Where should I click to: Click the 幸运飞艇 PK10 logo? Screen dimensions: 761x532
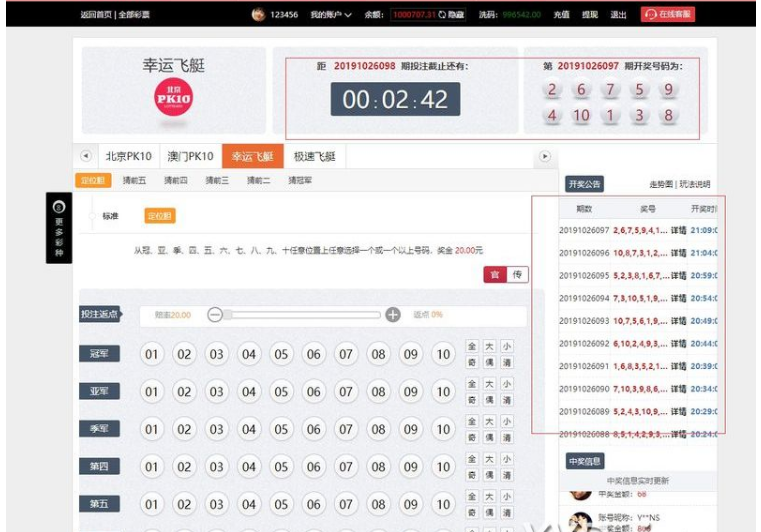[x=173, y=97]
